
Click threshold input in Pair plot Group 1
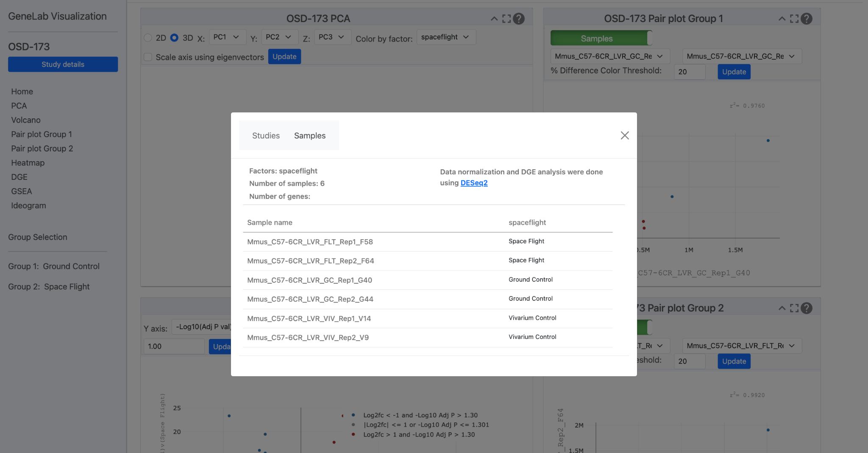tap(690, 72)
